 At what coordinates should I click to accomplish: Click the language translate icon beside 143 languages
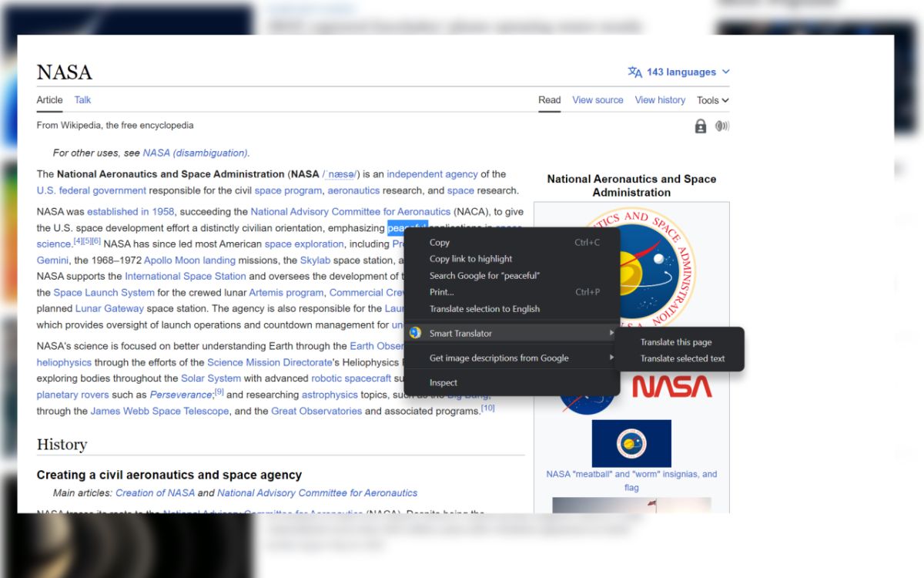(634, 72)
